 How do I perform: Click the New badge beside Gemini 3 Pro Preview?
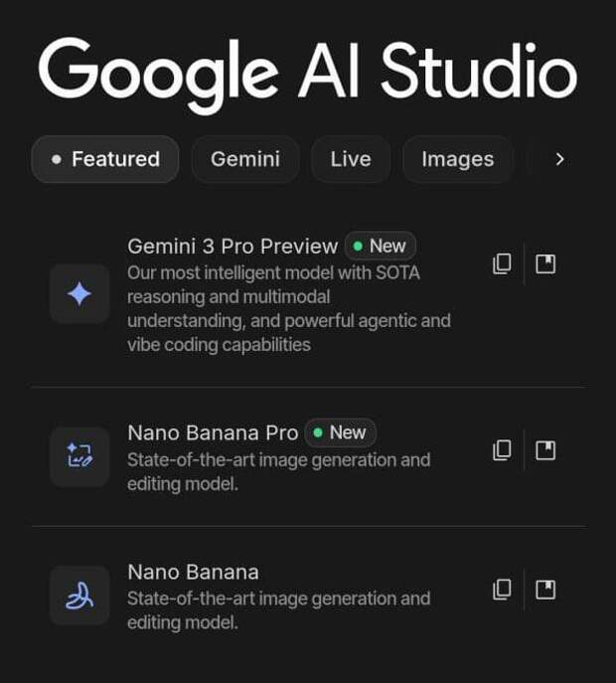click(380, 247)
